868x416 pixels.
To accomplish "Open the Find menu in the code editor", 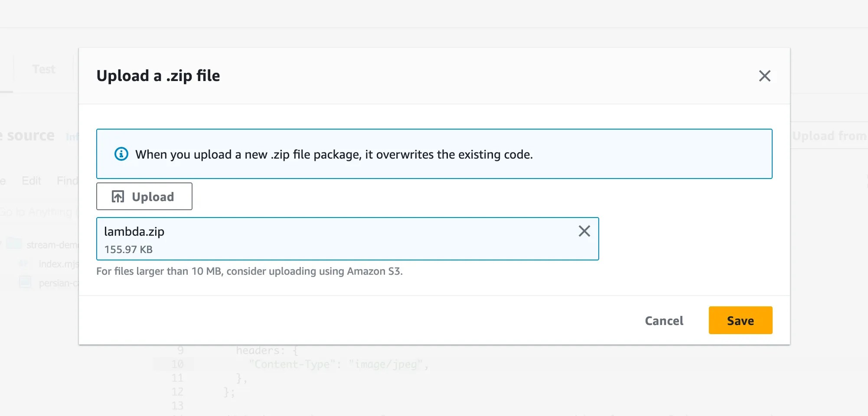I will (x=67, y=181).
